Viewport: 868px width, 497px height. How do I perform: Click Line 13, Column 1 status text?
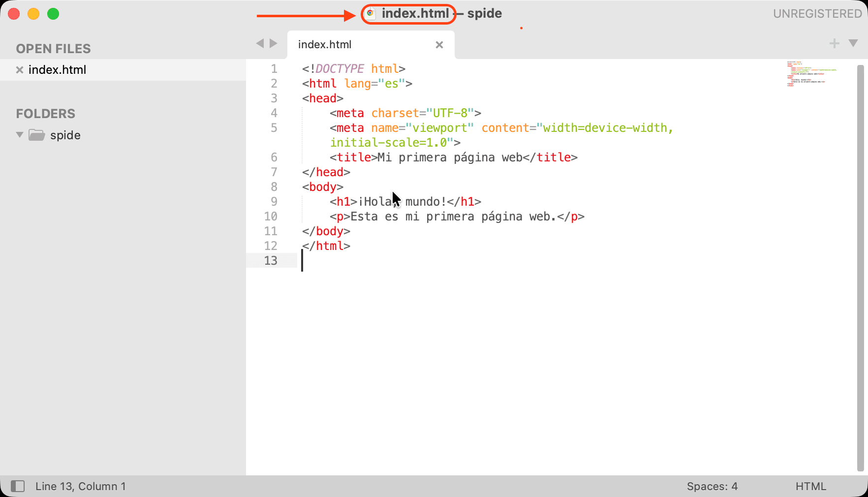click(81, 486)
